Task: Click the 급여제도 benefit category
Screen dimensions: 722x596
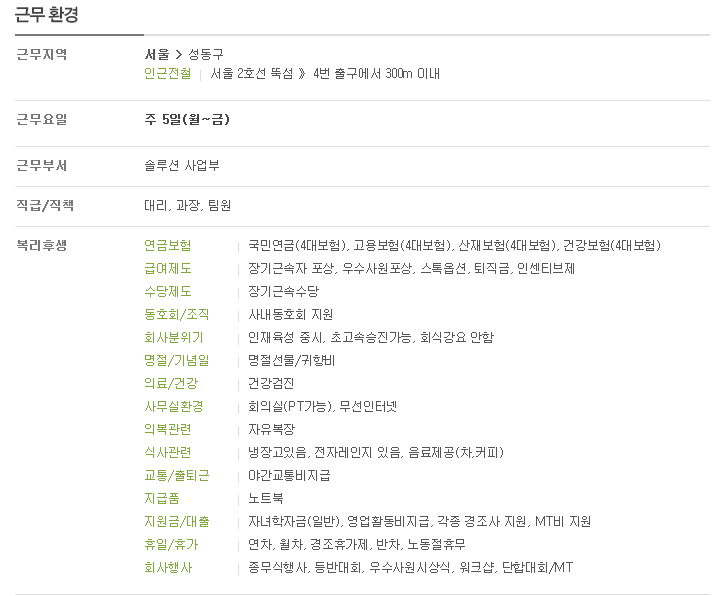Action: click(x=168, y=269)
